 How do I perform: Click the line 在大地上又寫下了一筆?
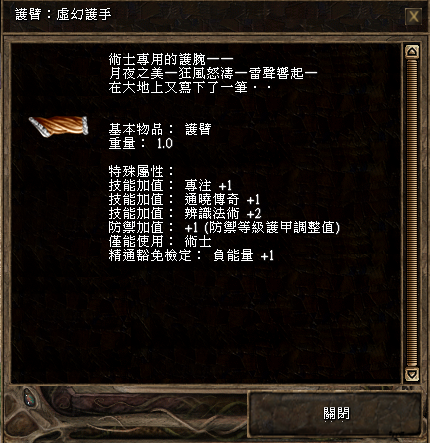(189, 87)
